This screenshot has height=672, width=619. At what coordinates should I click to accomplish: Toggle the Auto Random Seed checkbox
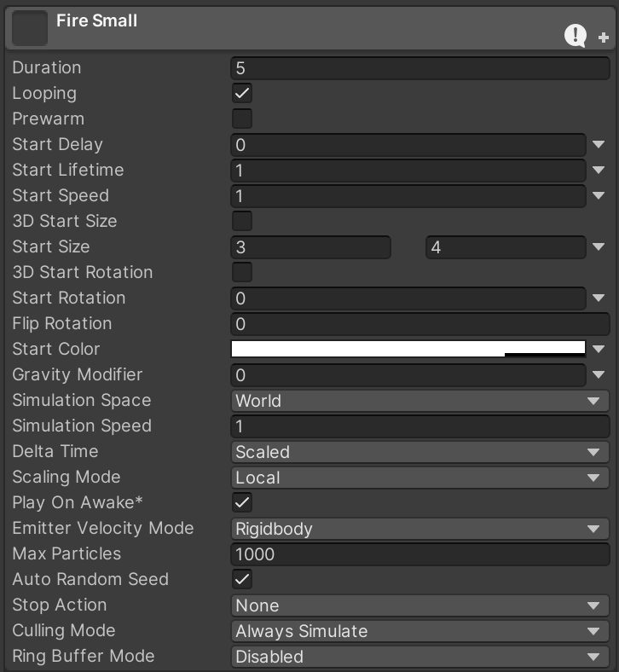tap(242, 580)
